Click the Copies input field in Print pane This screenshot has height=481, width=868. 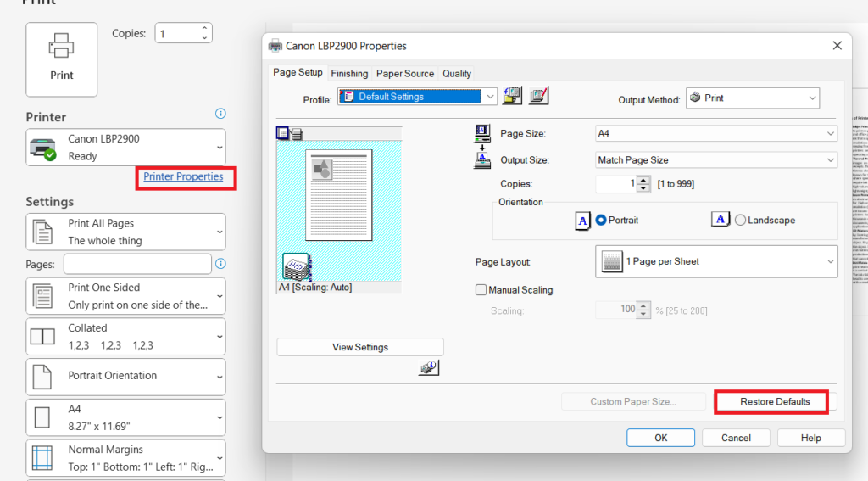pos(177,33)
